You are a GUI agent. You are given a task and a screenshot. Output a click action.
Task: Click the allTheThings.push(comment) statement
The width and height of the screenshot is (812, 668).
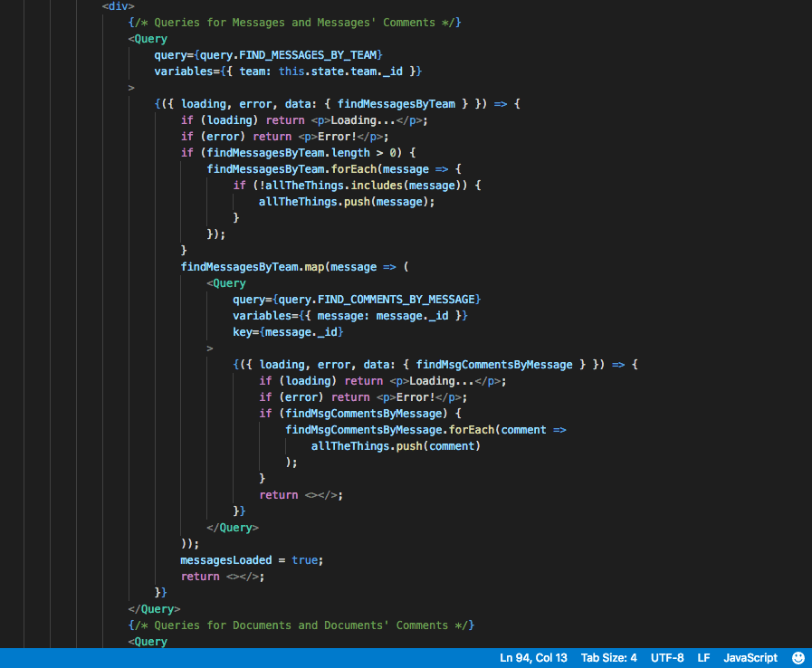pyautogui.click(x=396, y=446)
